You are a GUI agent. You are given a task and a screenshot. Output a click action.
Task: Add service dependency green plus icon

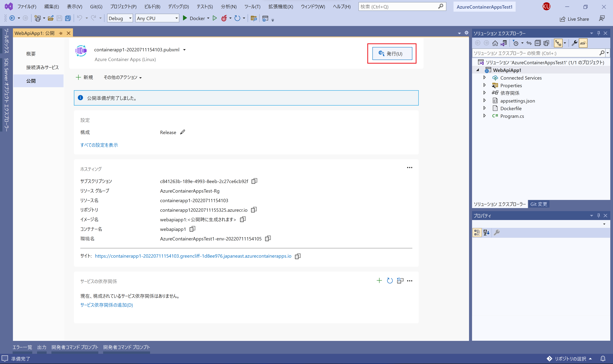pyautogui.click(x=379, y=280)
